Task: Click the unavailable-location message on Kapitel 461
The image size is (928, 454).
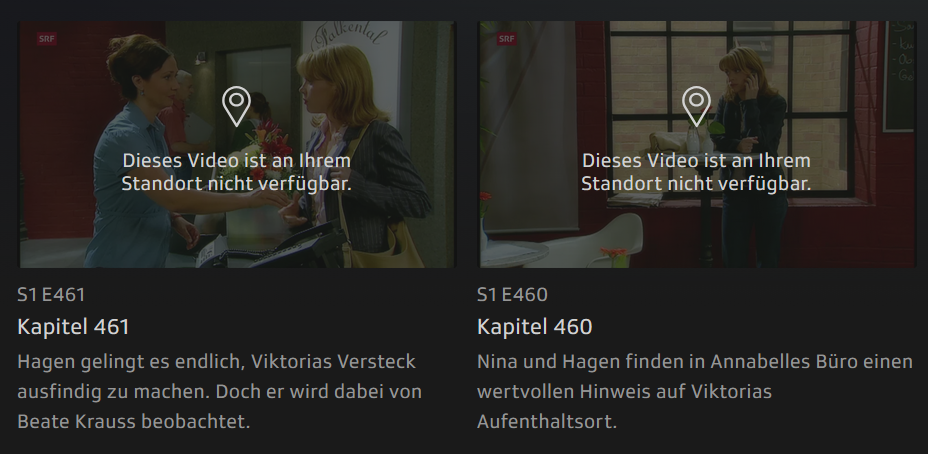Action: [236, 172]
